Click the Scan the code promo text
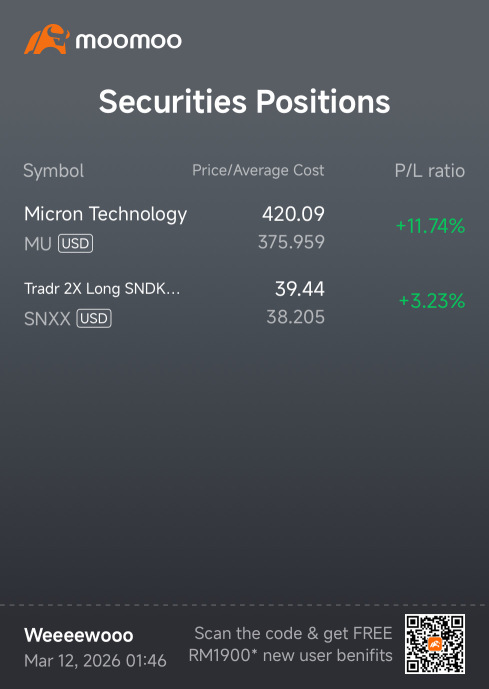489x689 pixels. pos(290,644)
